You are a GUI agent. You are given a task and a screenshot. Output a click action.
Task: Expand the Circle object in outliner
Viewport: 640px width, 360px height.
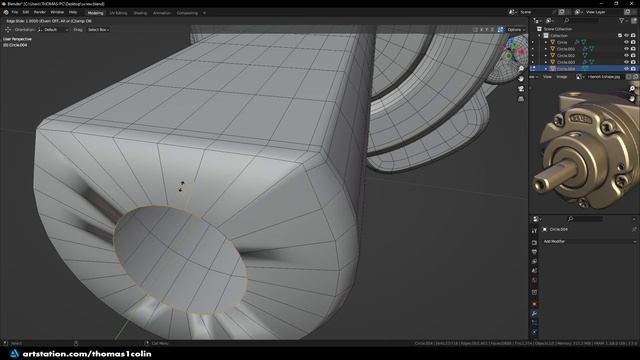pos(546,42)
